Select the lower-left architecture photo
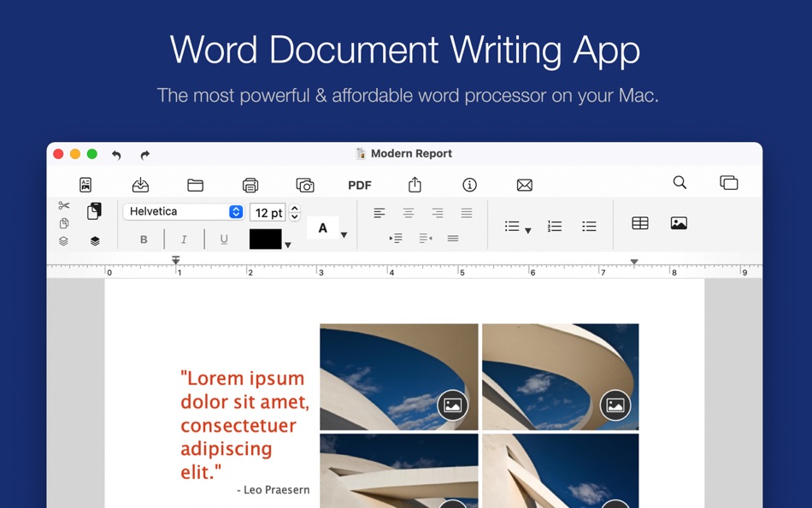This screenshot has width=812, height=508. pyautogui.click(x=399, y=470)
